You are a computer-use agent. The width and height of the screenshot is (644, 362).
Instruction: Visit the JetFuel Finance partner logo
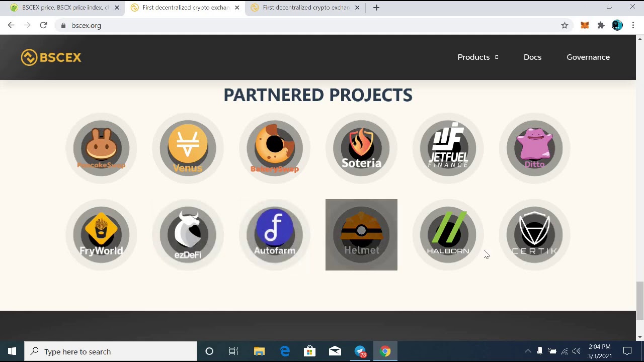[x=448, y=148]
